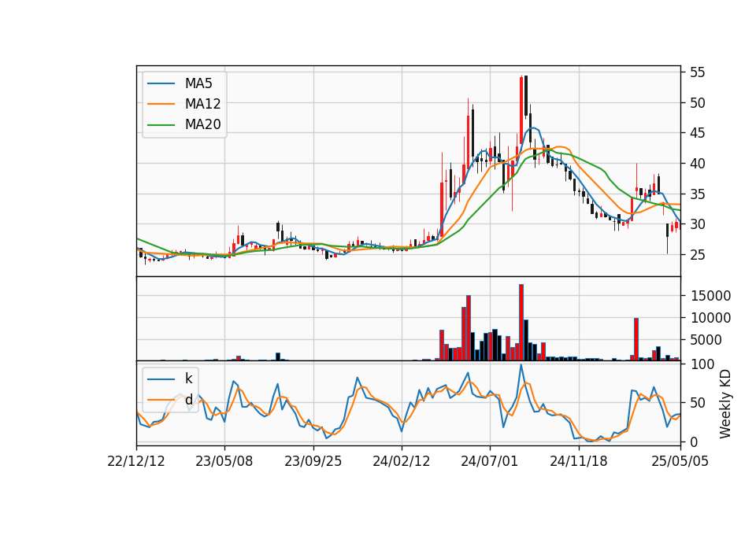
Task: Click the 0 tick on KD axis
Action: (x=693, y=441)
